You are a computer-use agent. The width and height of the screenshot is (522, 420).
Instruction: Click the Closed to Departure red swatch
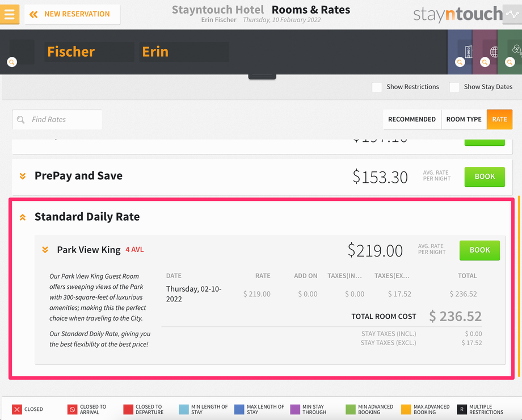128,409
